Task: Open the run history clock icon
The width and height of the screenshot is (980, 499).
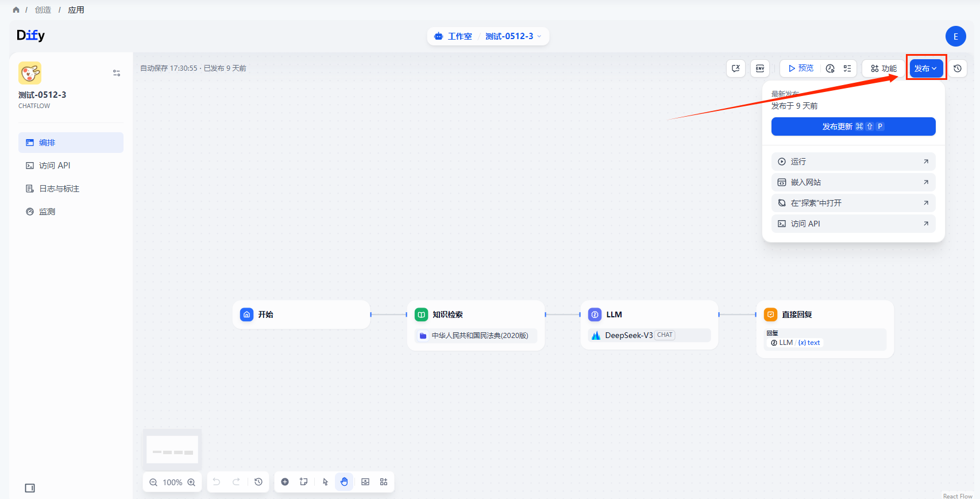Action: tap(830, 68)
